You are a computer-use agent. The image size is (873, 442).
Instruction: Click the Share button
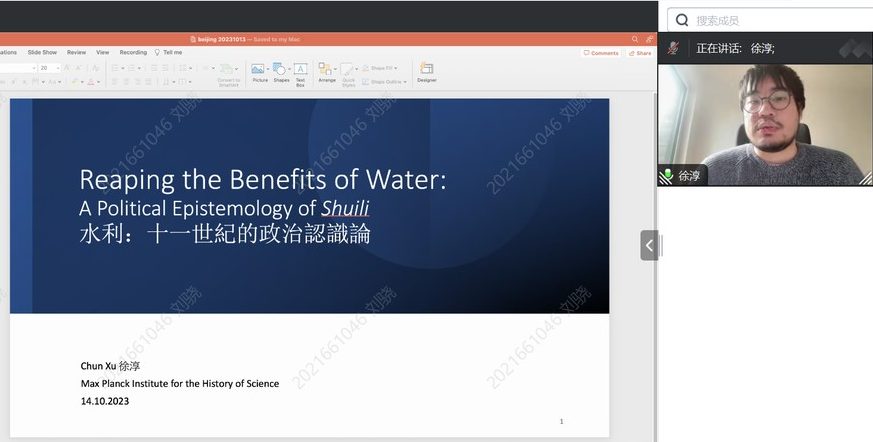point(640,53)
